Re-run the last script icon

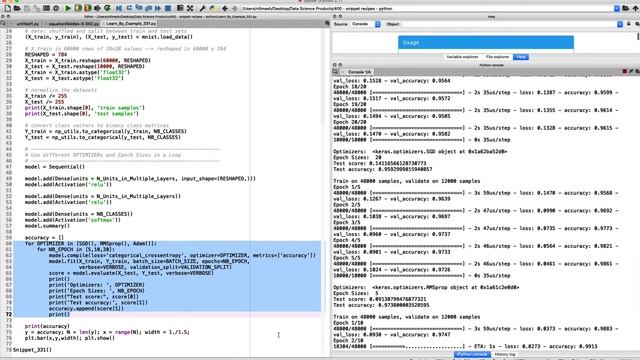pos(107,8)
